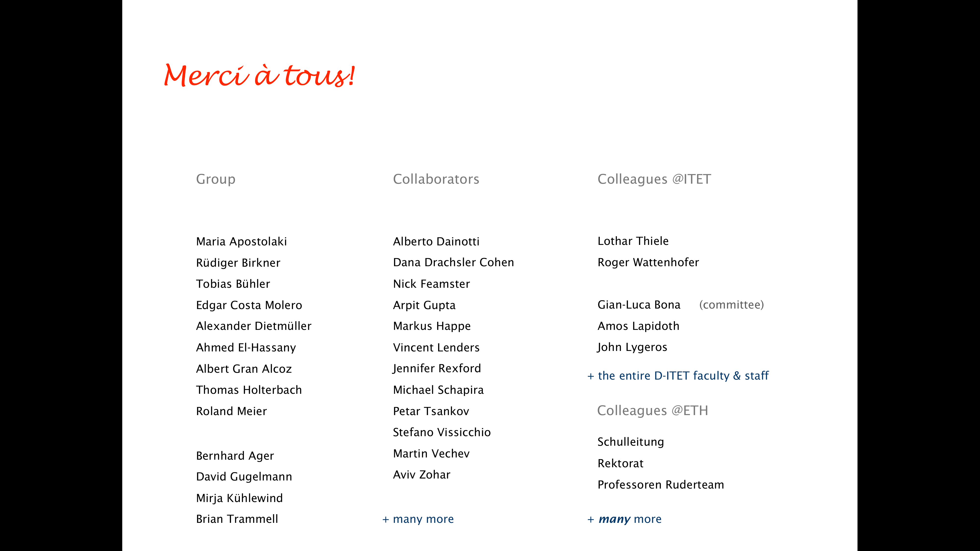Click the Group column heading
The height and width of the screenshot is (551, 980).
tap(215, 179)
